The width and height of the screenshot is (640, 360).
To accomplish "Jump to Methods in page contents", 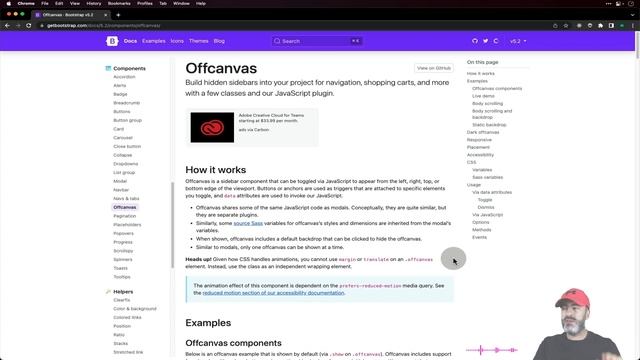I will click(x=482, y=230).
